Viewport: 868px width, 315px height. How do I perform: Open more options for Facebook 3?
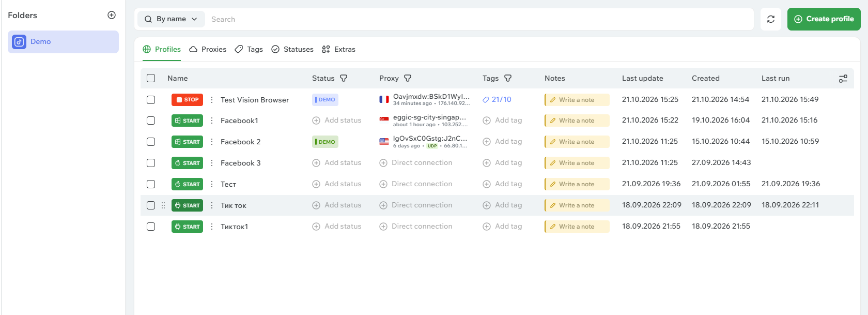tap(212, 163)
